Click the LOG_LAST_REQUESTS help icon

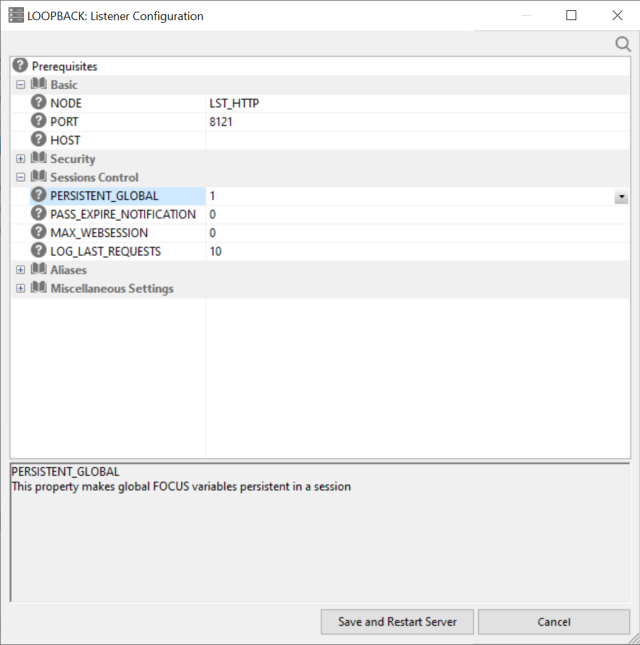click(39, 251)
